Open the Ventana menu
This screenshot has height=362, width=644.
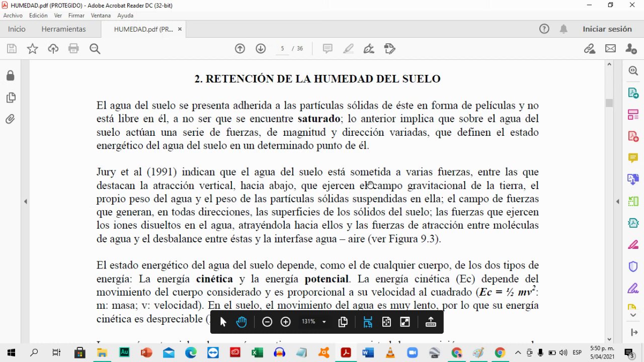pos(101,16)
